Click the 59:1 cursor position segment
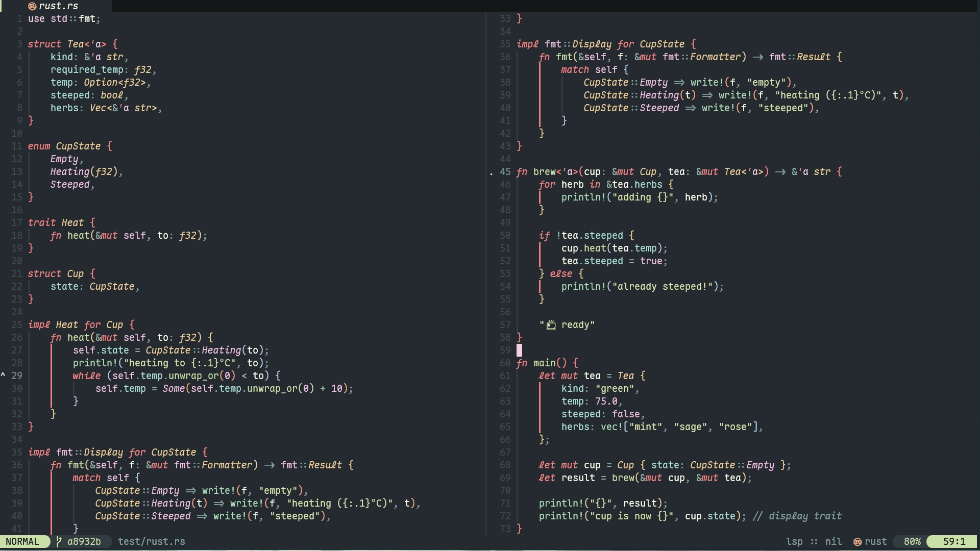Image resolution: width=980 pixels, height=551 pixels. tap(954, 542)
